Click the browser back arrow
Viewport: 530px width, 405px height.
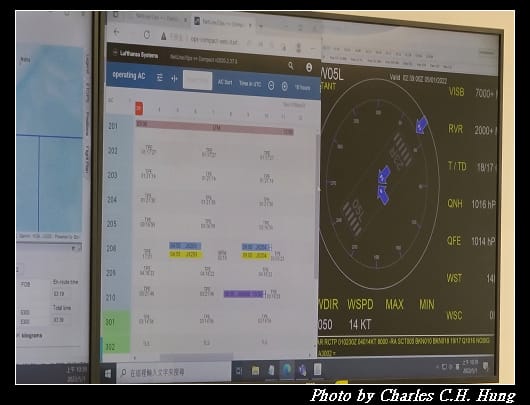[x=117, y=32]
